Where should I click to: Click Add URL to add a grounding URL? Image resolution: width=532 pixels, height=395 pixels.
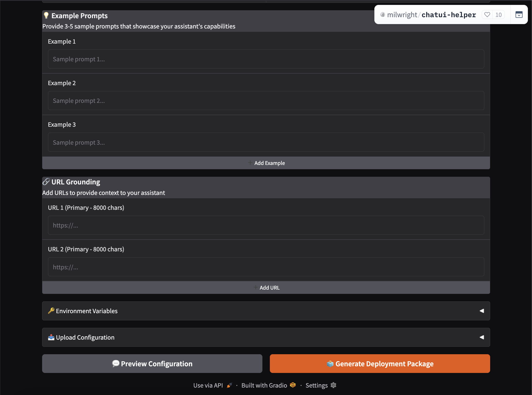click(266, 287)
